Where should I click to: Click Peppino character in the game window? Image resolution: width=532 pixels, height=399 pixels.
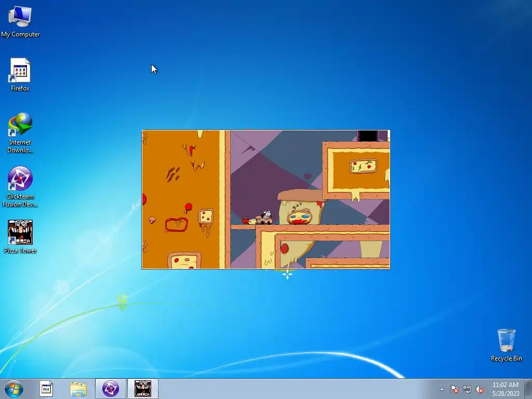tap(267, 218)
